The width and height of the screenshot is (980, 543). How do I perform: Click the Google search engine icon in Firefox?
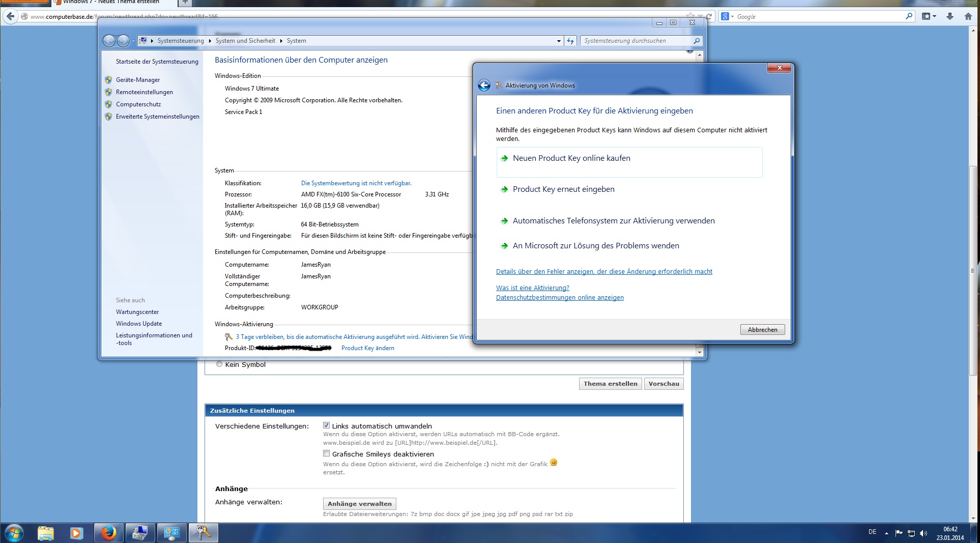pos(725,16)
